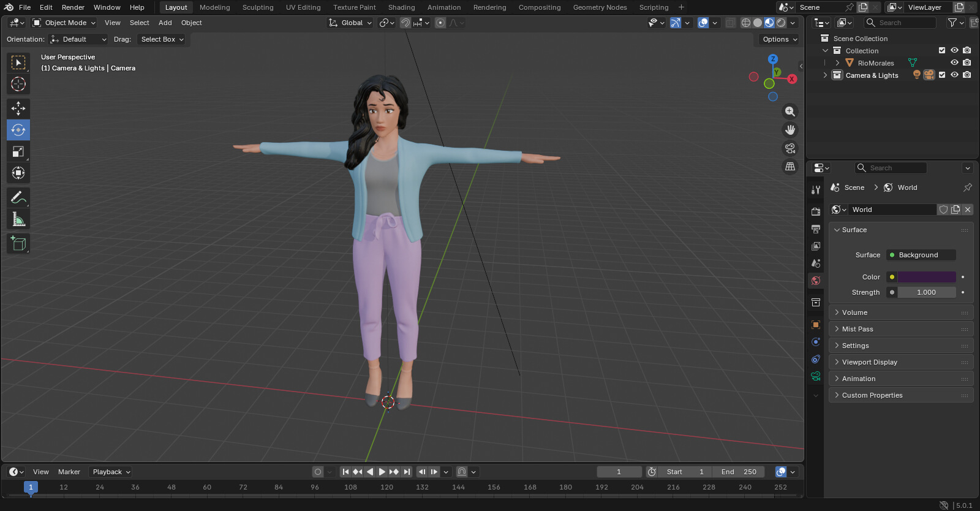Open the Object properties tab icon
Screen dimensions: 980x511
(816, 325)
